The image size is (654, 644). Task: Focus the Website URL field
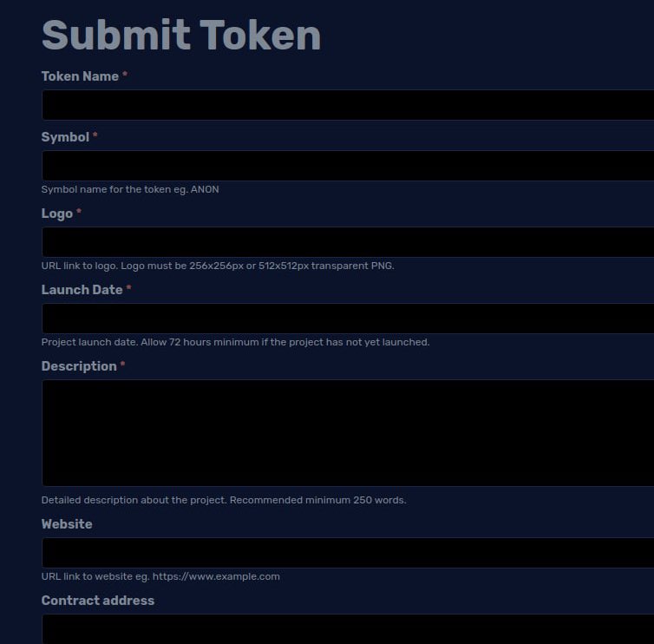click(348, 553)
